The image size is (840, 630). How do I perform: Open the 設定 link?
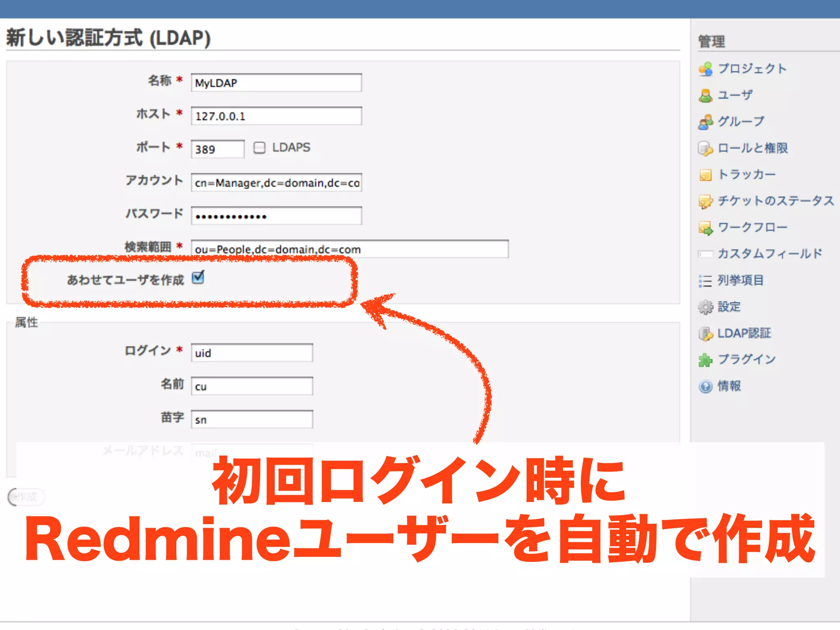click(729, 307)
